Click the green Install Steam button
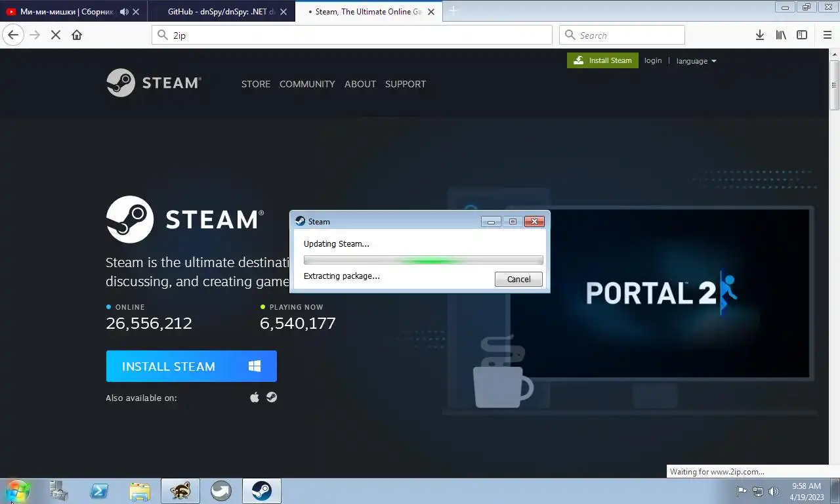The height and width of the screenshot is (504, 840). (x=602, y=60)
